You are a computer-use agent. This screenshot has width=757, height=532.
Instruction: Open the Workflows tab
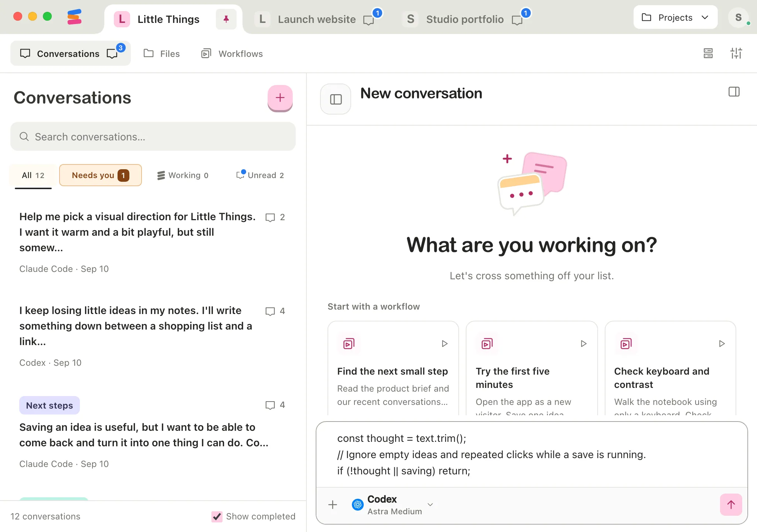pyautogui.click(x=232, y=54)
